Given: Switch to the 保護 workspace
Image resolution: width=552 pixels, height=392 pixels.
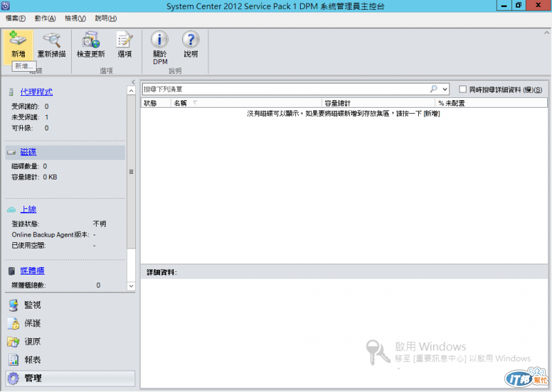Looking at the screenshot, I should [x=32, y=323].
